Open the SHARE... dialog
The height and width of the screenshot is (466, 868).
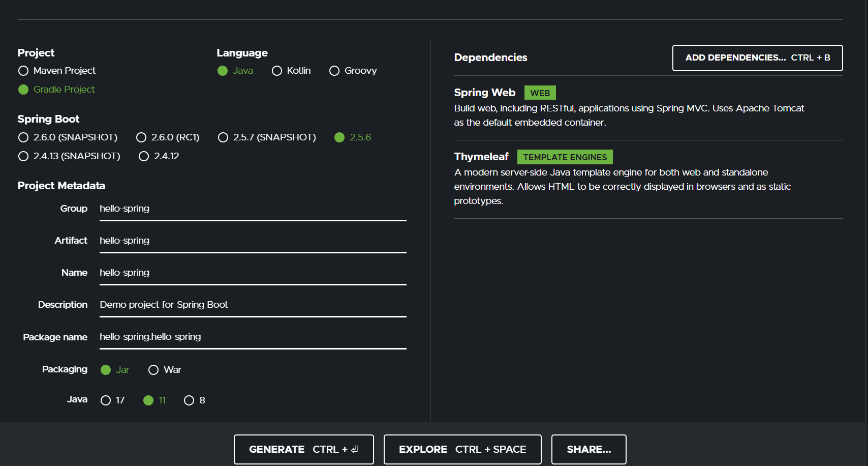[588, 449]
